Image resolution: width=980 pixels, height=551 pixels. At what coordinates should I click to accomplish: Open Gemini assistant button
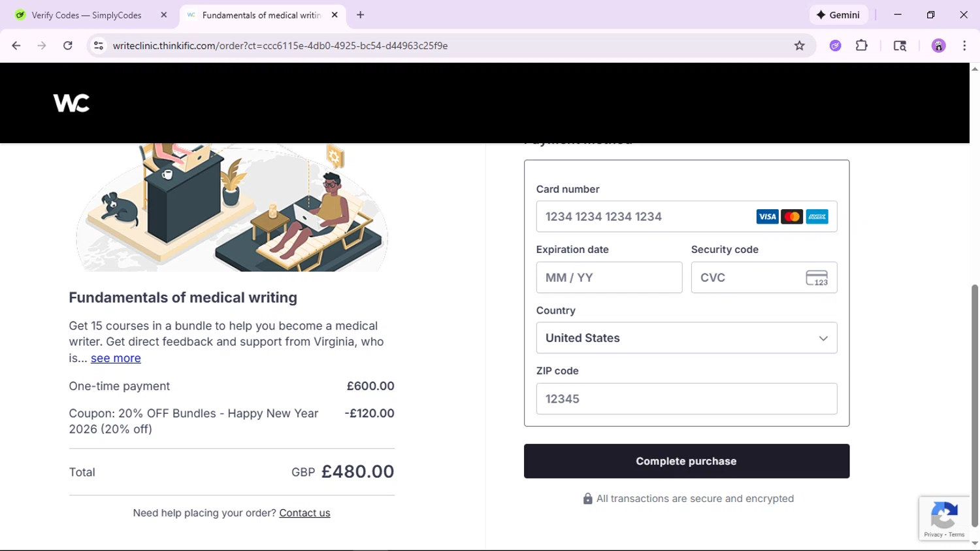coord(838,15)
